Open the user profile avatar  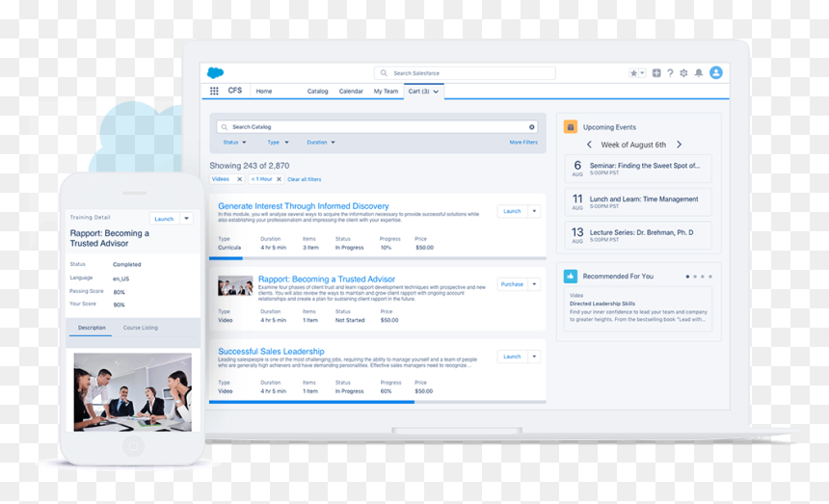716,72
